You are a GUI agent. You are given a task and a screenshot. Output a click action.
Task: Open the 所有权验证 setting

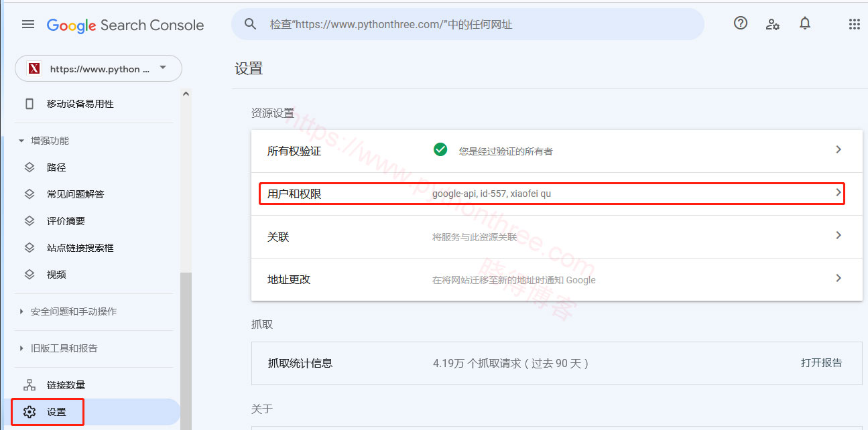point(556,151)
